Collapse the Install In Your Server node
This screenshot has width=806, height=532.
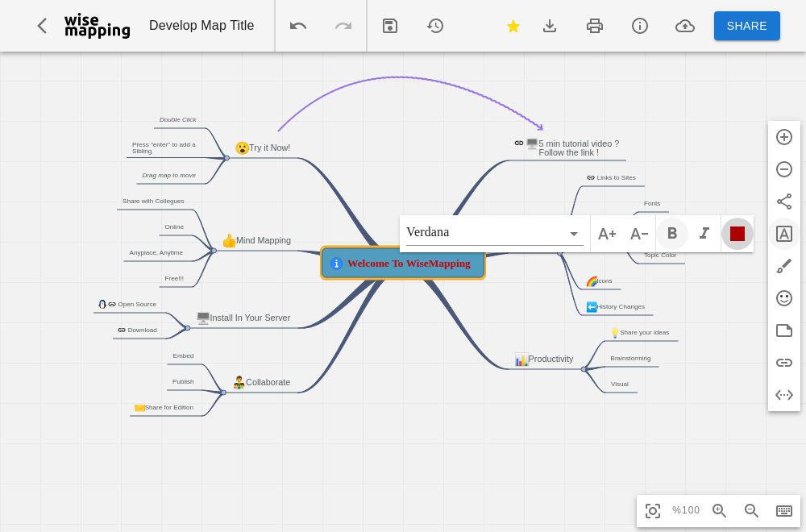click(188, 328)
